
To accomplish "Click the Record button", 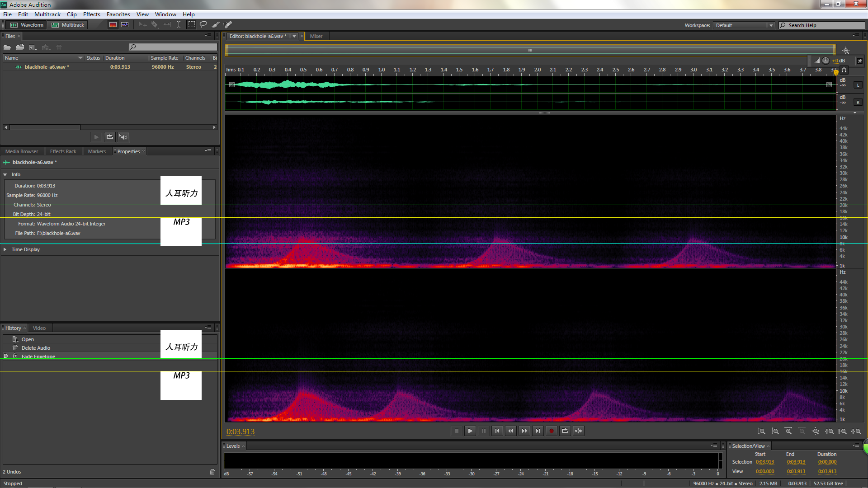I will [552, 431].
